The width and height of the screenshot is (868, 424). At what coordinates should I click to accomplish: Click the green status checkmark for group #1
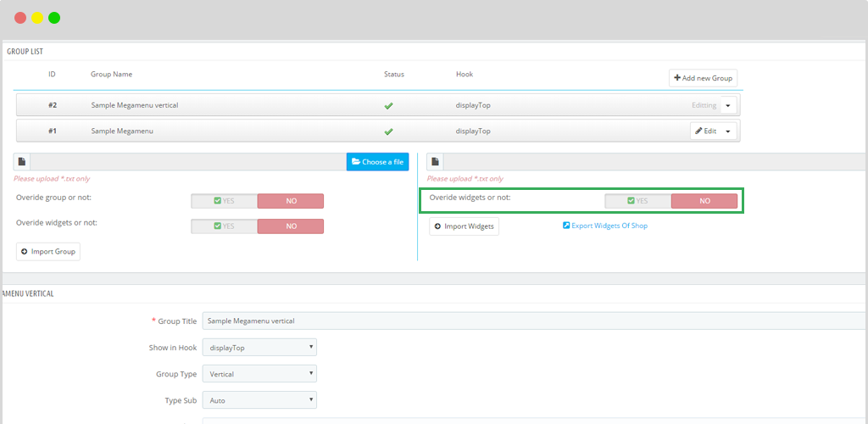tap(388, 131)
